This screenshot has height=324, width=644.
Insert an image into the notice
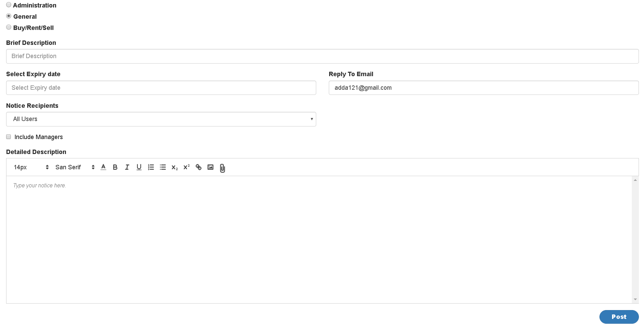point(210,167)
